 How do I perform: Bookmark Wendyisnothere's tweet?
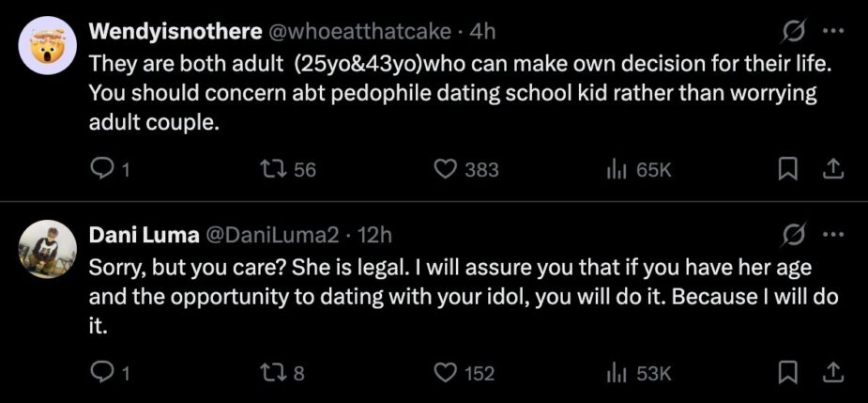click(x=786, y=170)
